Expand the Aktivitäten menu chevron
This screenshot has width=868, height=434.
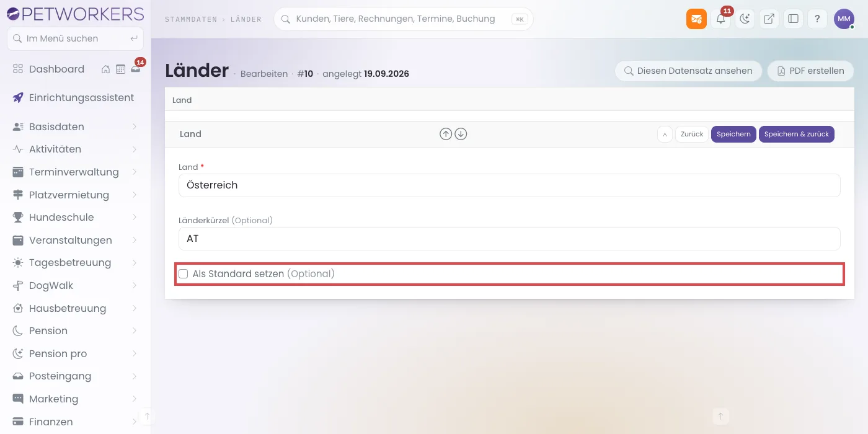[135, 149]
